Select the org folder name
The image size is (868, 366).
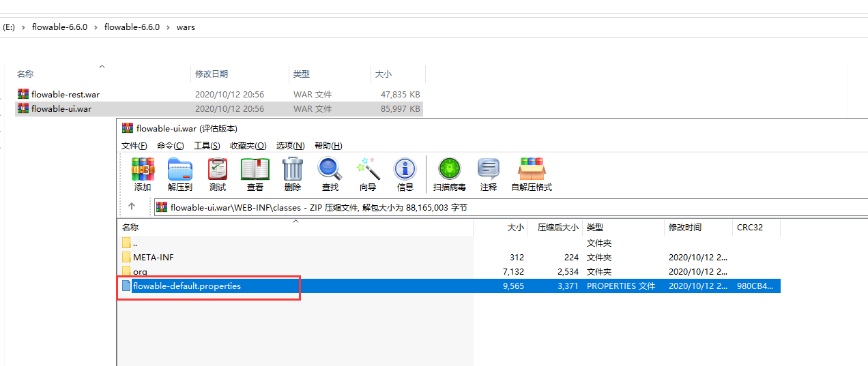tap(140, 271)
